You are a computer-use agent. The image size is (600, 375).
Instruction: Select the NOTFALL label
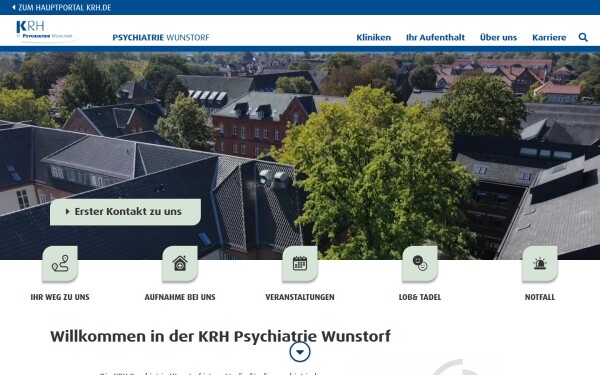[540, 297]
